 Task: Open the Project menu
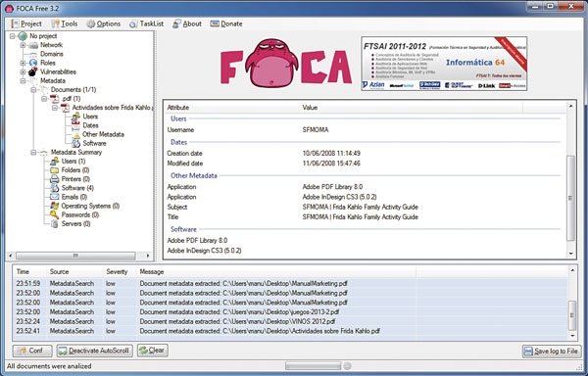[x=26, y=23]
